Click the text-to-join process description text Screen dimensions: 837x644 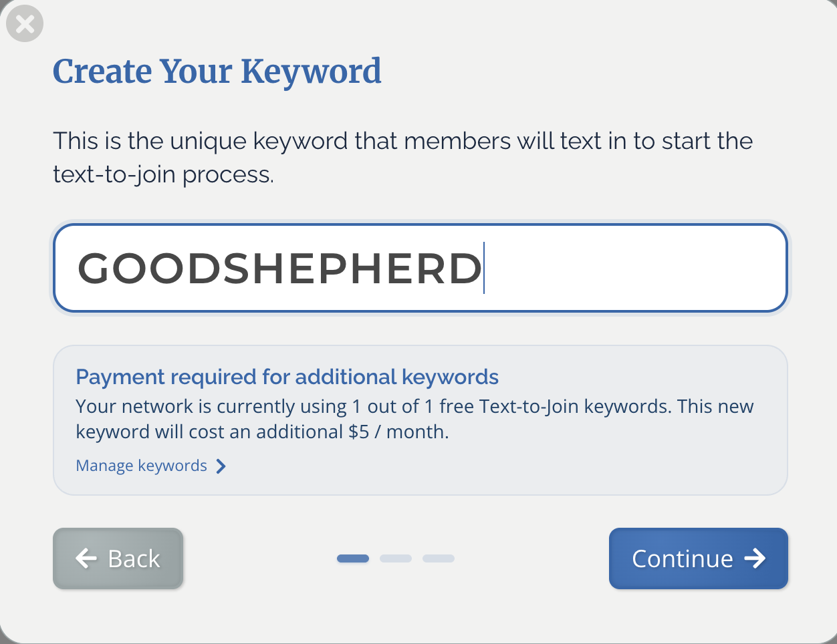pyautogui.click(x=402, y=158)
